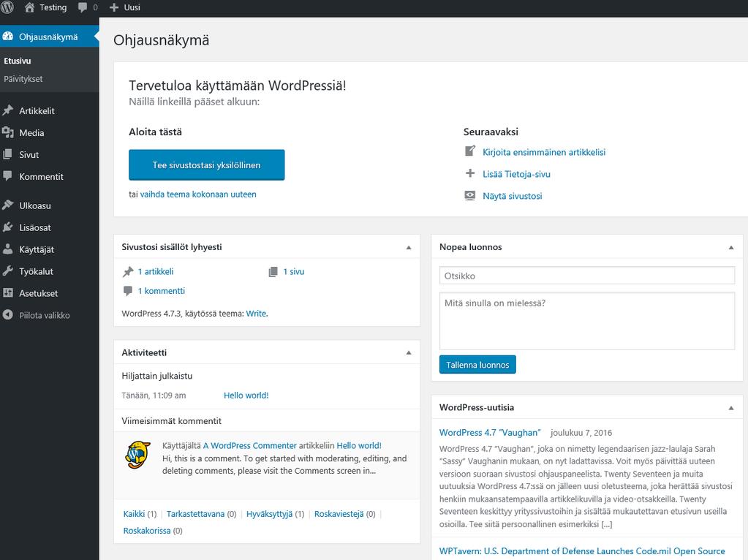Open the WPTavern Code.mil news link
This screenshot has height=560, width=748.
(582, 551)
